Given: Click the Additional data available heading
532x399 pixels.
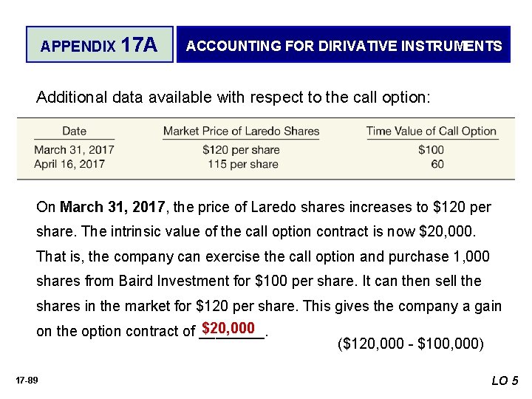Looking at the screenshot, I should 233,98.
